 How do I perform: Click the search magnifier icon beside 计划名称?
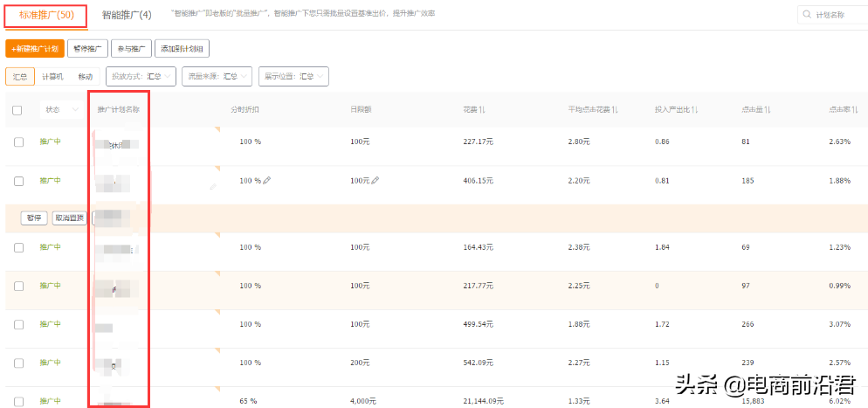807,15
